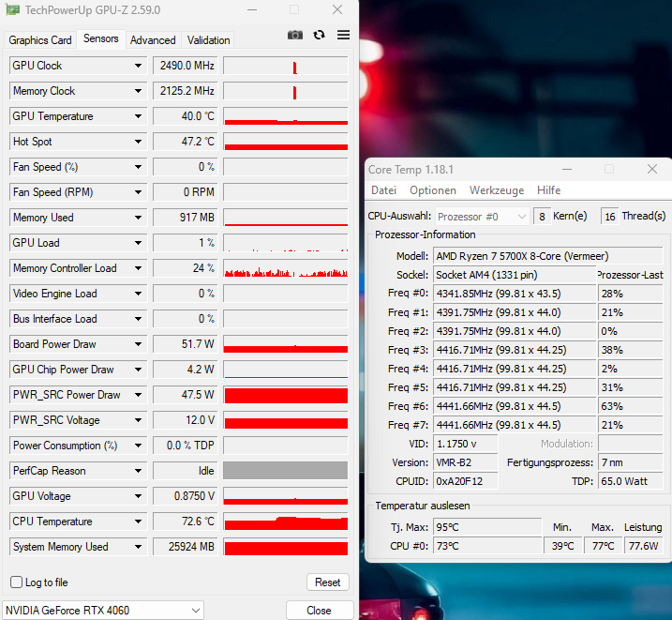Close the Core Temp window
This screenshot has width=672, height=620.
point(652,170)
